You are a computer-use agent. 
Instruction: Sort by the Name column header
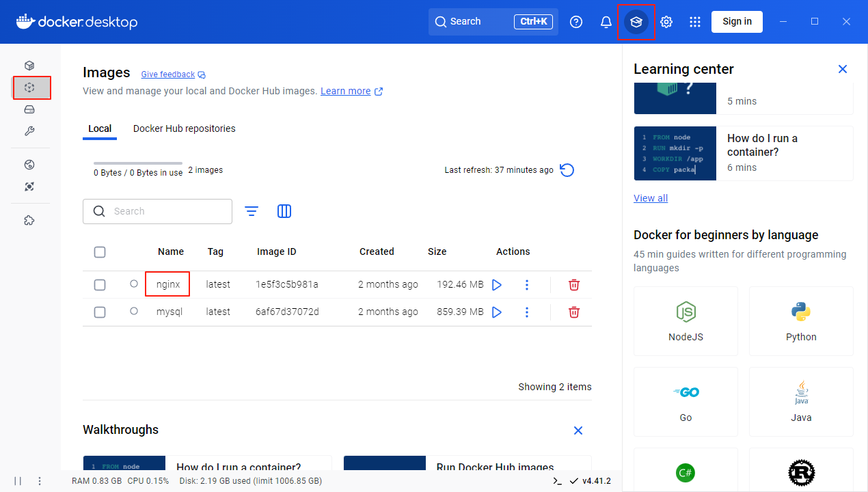click(171, 251)
